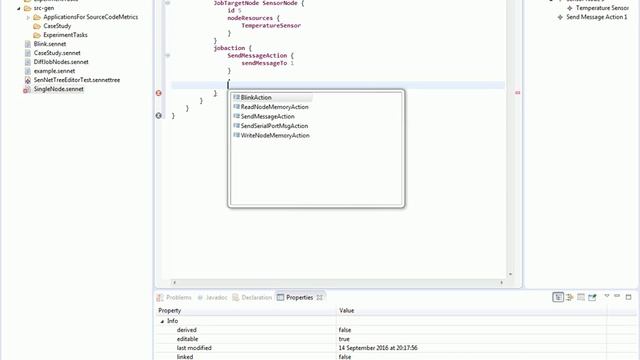Click the SingleNode.sennet error file icon
The width and height of the screenshot is (640, 360).
click(27, 89)
